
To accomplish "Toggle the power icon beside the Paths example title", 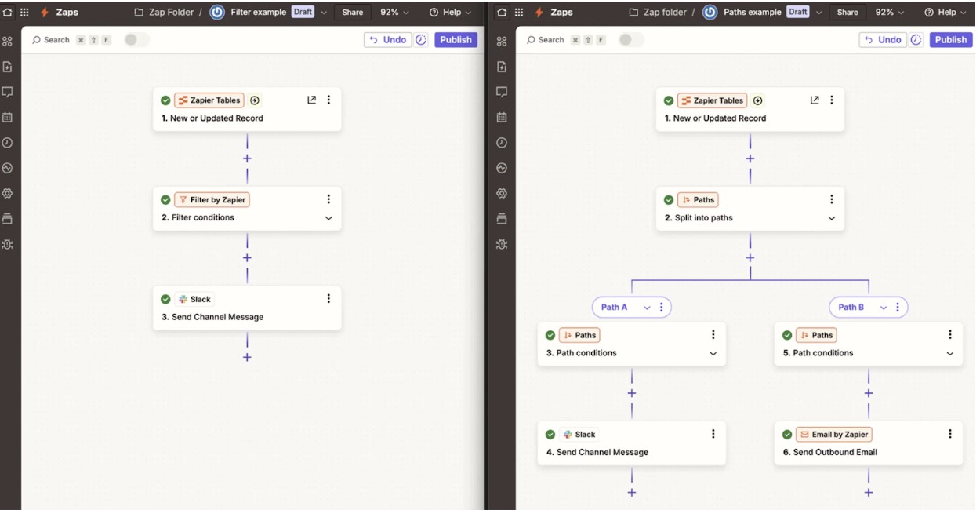I will (x=710, y=13).
